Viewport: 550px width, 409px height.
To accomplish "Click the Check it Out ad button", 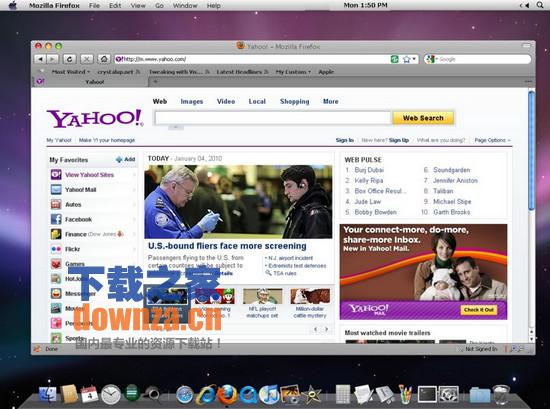I will point(479,310).
